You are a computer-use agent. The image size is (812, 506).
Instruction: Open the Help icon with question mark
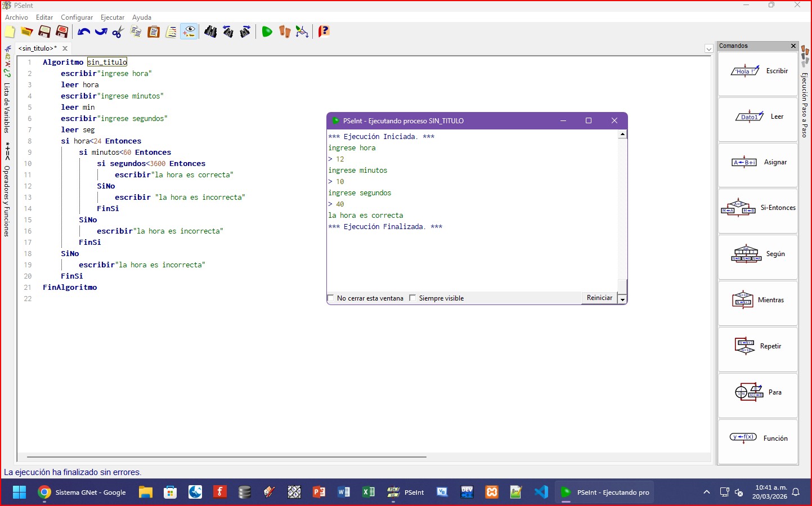coord(324,32)
